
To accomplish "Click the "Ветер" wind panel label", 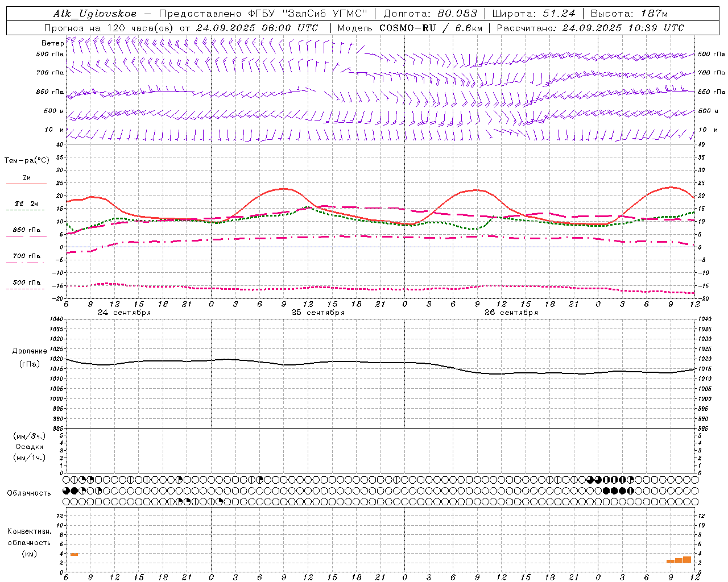I will point(52,43).
